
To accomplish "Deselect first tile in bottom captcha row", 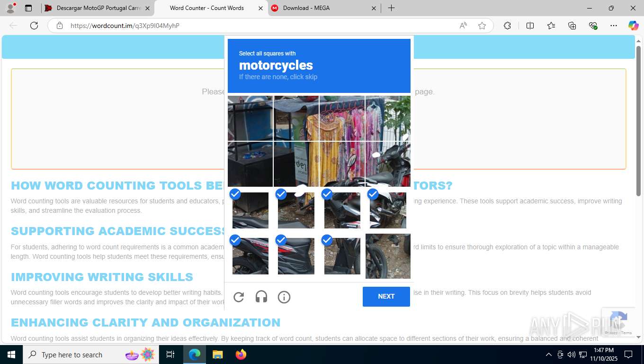I will [250, 256].
